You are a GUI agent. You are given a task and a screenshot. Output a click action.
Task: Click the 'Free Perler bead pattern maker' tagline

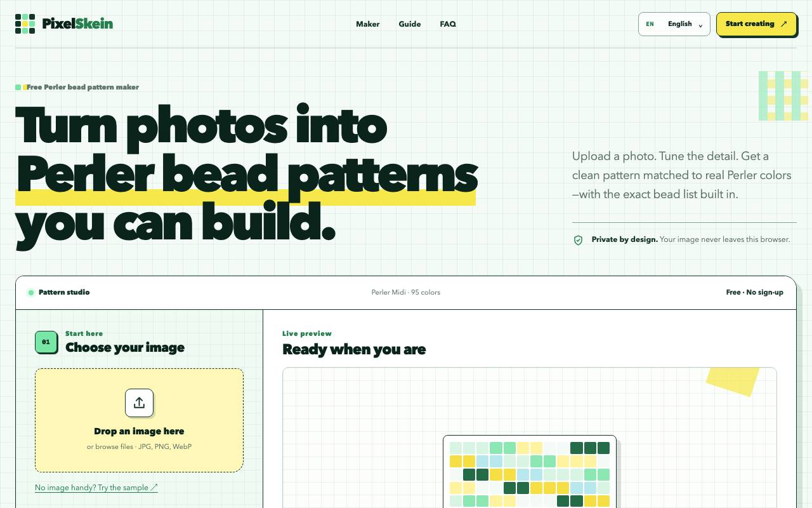click(x=82, y=87)
